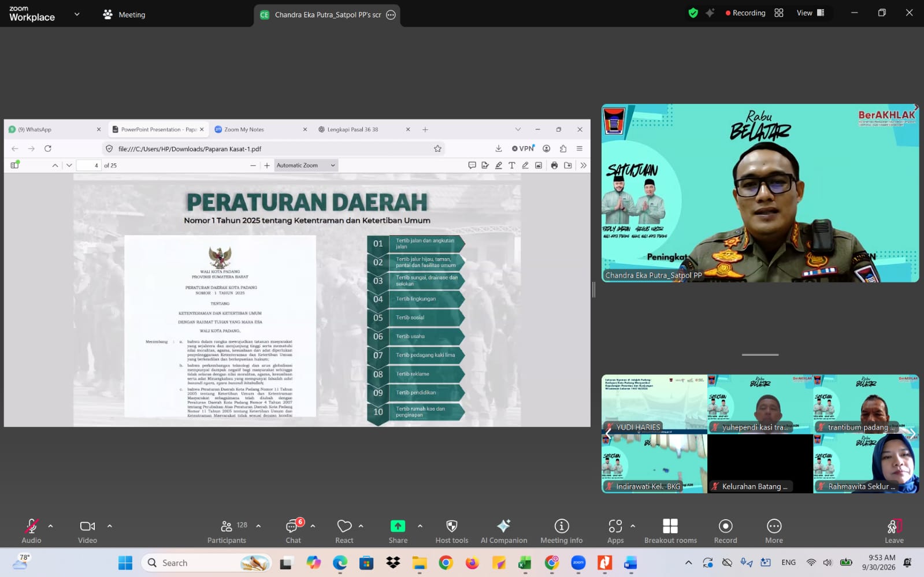Open the View layout menu
This screenshot has width=924, height=577.
[810, 13]
